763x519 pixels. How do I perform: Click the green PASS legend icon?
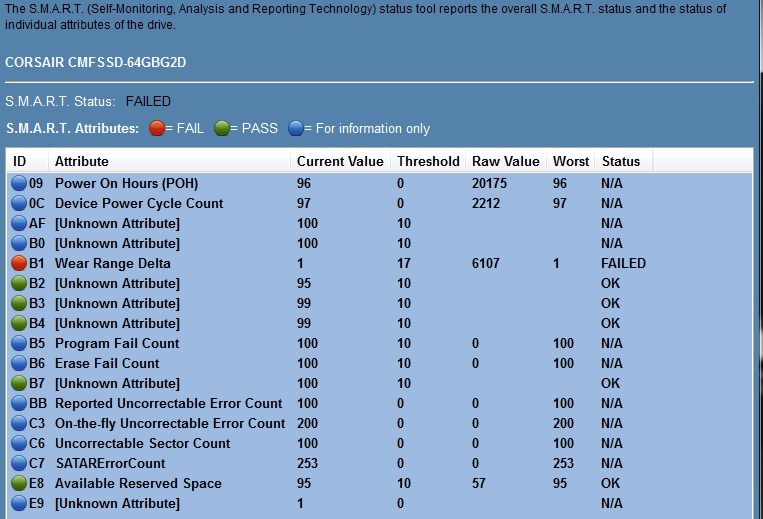coord(222,128)
